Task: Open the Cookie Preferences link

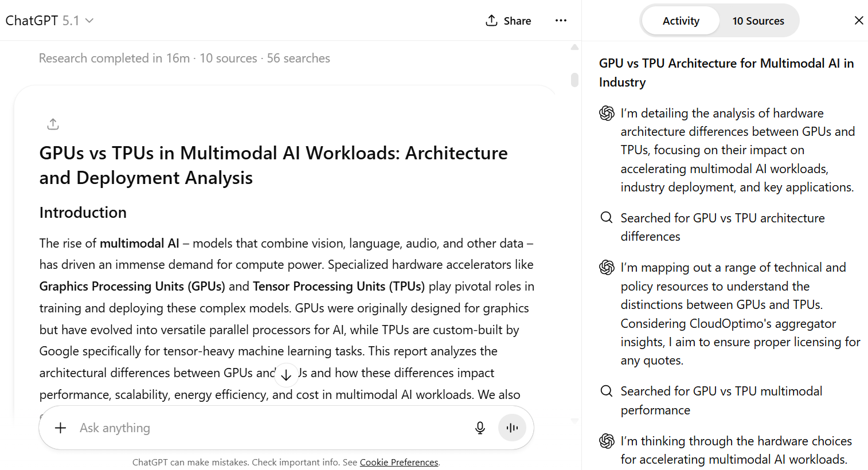Action: click(398, 462)
